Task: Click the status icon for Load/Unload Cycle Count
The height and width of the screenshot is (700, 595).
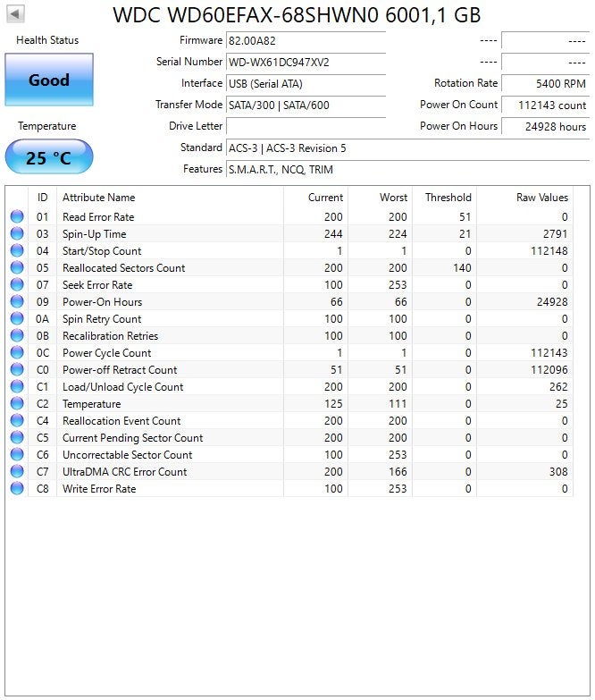Action: 17,386
